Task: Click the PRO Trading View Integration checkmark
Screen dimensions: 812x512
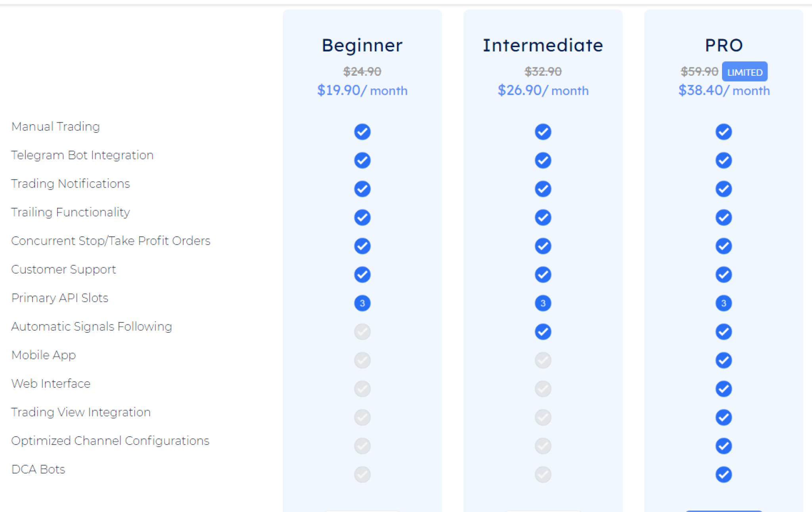Action: pyautogui.click(x=724, y=417)
